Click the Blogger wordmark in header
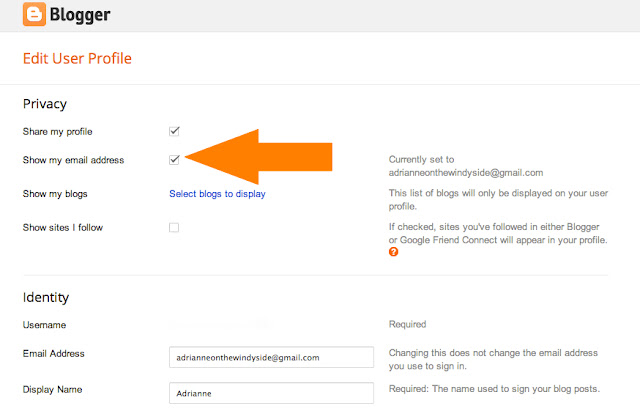The image size is (640, 414). [x=80, y=15]
